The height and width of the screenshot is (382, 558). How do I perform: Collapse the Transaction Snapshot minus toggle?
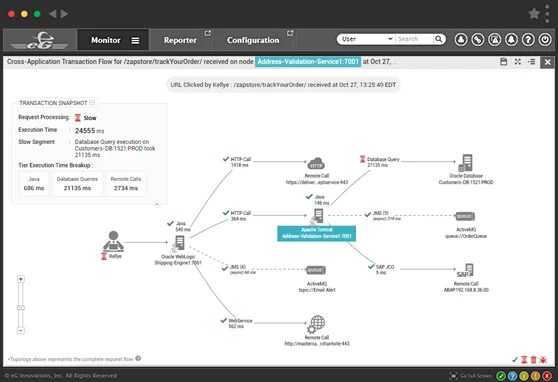92,103
